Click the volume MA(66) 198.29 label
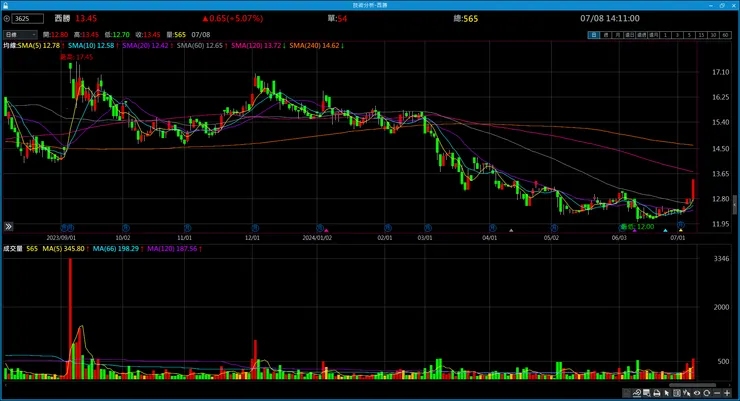Image resolution: width=740 pixels, height=401 pixels. coord(118,249)
